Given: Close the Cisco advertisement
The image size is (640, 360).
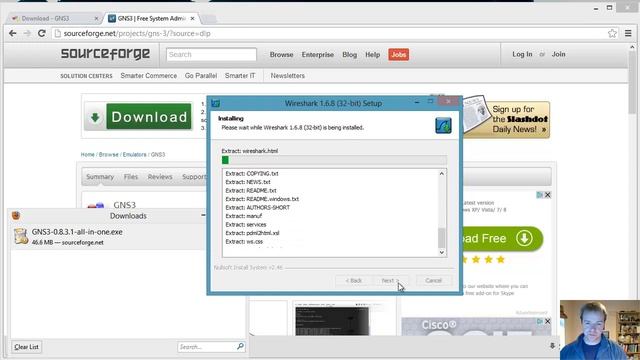Looking at the screenshot, I should (x=547, y=322).
